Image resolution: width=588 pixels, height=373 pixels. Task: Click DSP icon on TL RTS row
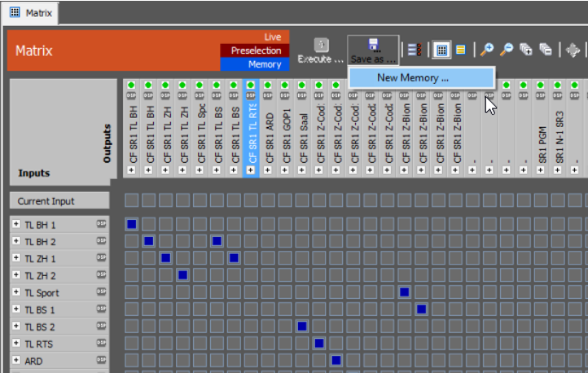101,343
